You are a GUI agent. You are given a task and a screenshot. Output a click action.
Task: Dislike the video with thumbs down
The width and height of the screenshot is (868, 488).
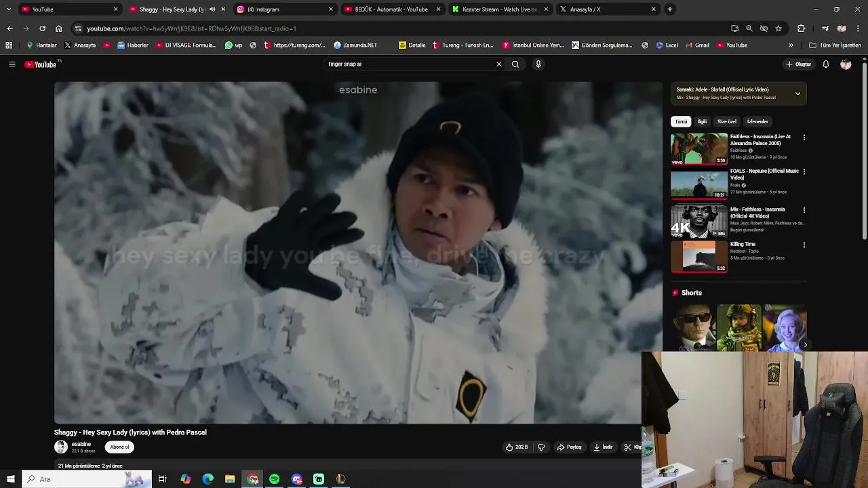(x=541, y=447)
